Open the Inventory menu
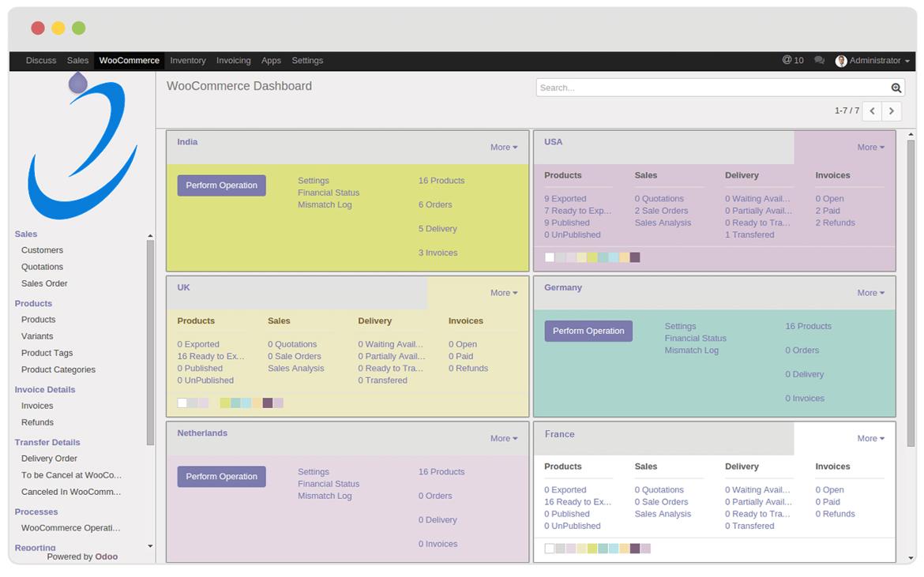The width and height of the screenshot is (924, 577). click(x=188, y=61)
